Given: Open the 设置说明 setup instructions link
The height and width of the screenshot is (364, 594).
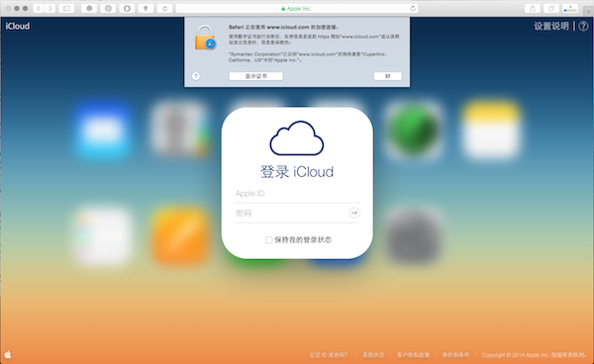Looking at the screenshot, I should (551, 26).
